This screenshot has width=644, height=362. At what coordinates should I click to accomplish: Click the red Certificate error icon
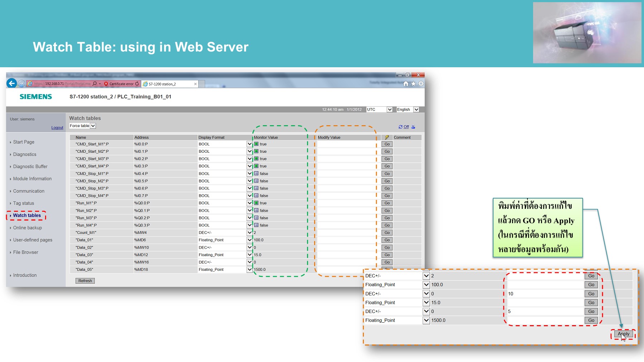click(106, 84)
